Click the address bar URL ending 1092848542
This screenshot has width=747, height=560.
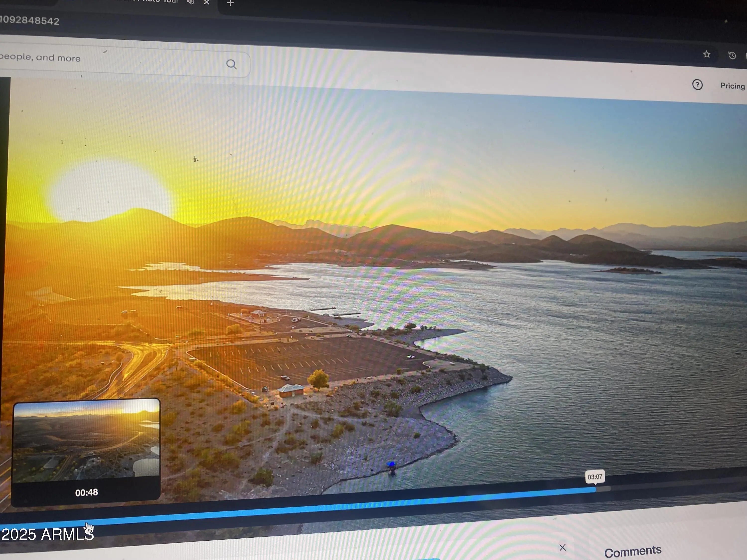pos(30,21)
